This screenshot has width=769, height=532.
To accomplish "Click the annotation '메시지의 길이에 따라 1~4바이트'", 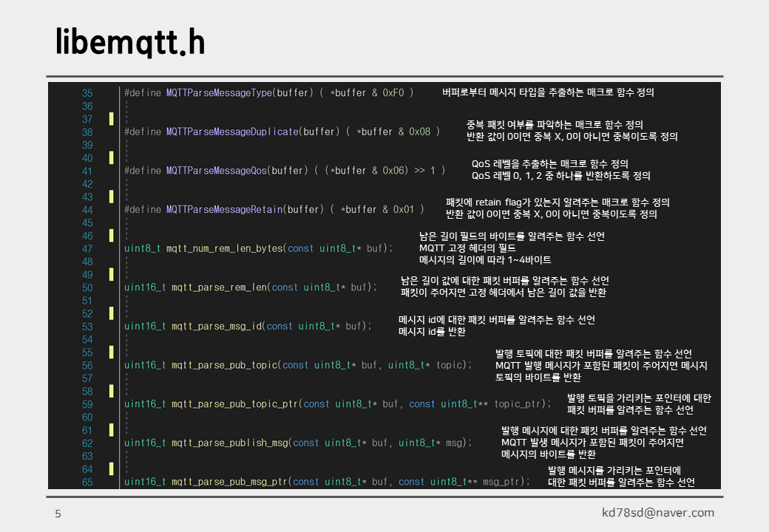I will [485, 259].
